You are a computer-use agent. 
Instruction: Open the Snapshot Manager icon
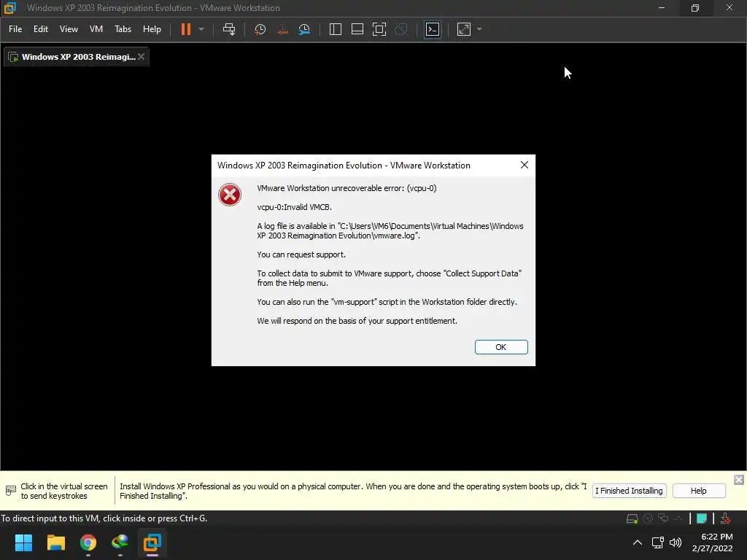click(304, 29)
